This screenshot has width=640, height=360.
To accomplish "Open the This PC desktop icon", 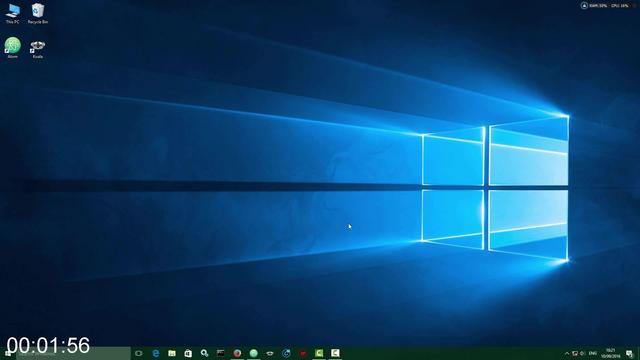I will (x=13, y=13).
